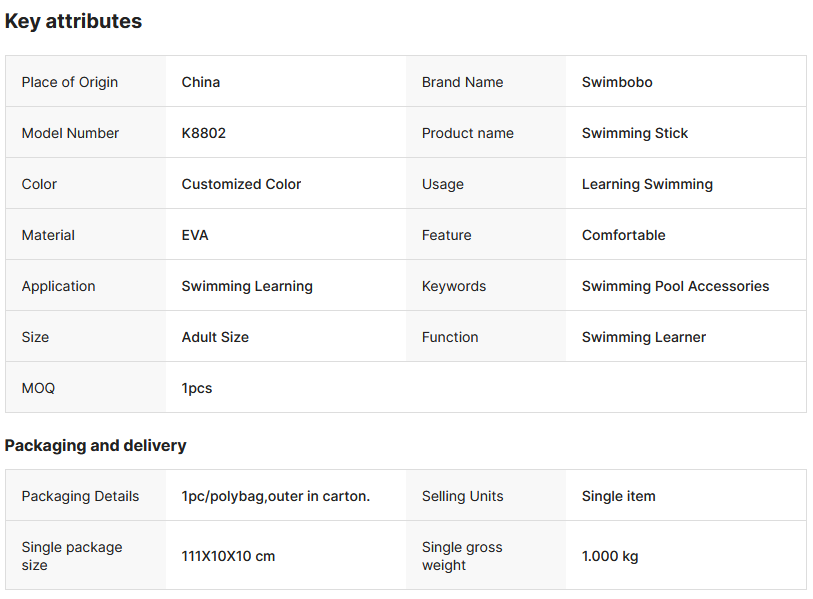
Task: Click the Key attributes heading
Action: coord(73,21)
